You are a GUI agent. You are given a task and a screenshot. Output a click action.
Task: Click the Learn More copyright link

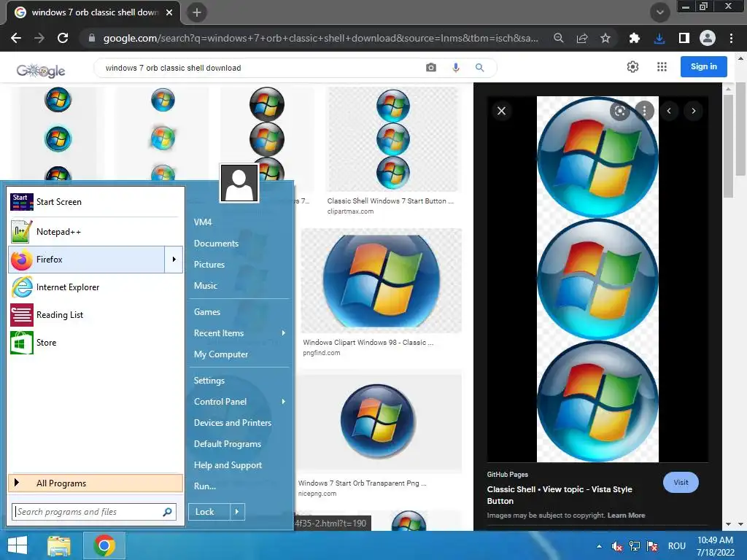[626, 516]
